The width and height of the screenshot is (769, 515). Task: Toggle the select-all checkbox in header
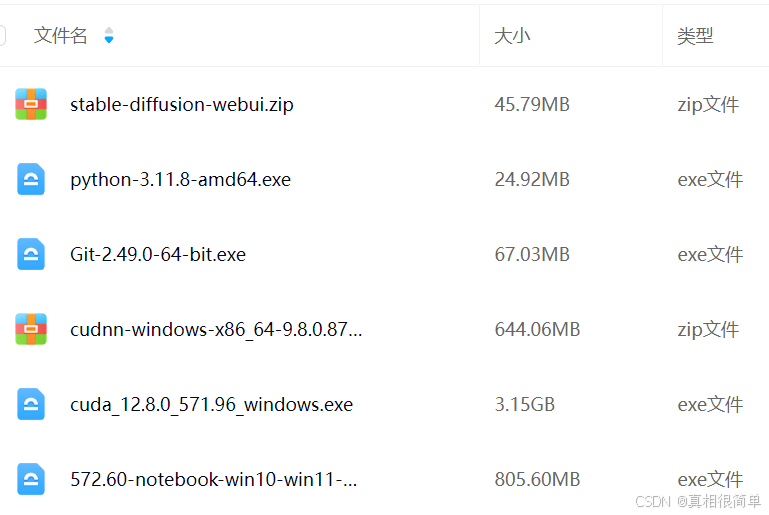coord(2,35)
